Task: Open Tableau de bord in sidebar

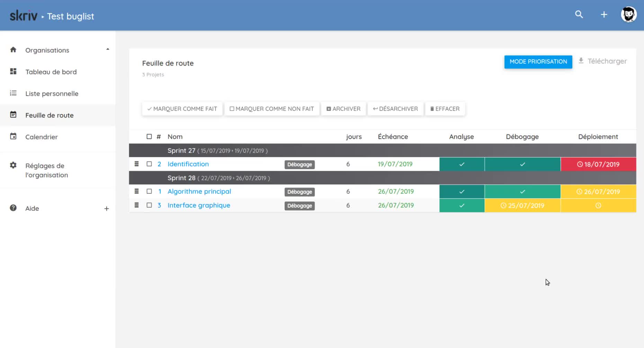Action: point(51,72)
